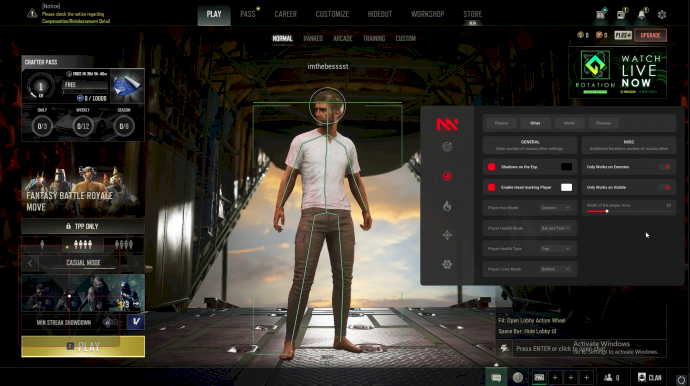Toggle the Shadows on the Esp checkbox
This screenshot has width=690, height=386.
[x=492, y=167]
